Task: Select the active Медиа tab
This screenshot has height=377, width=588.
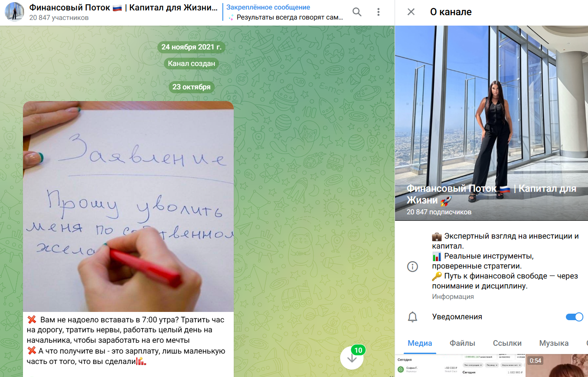Action: click(x=420, y=343)
